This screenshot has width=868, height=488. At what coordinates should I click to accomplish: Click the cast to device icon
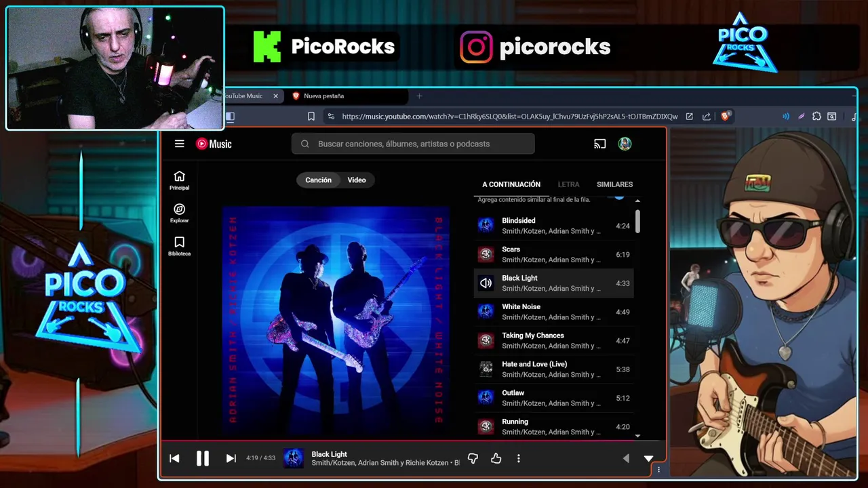(x=599, y=144)
